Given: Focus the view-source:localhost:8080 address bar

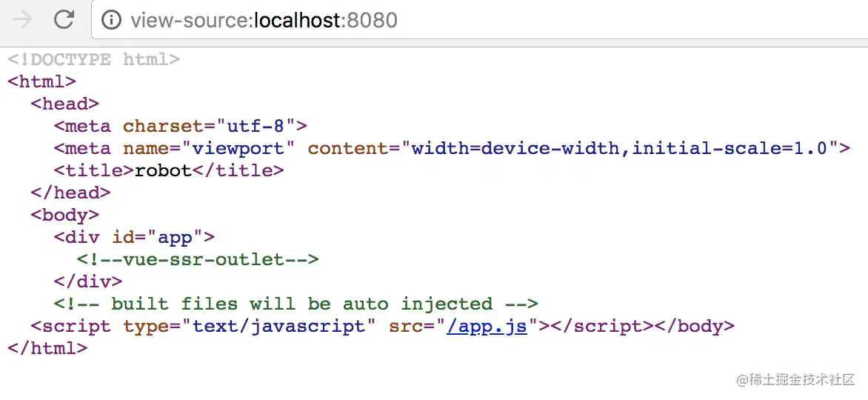Looking at the screenshot, I should pos(479,21).
